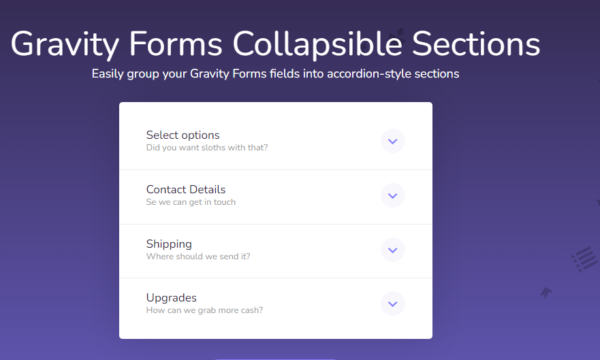The image size is (600, 360).
Task: Click the dark star shape at right edge
Action: click(x=597, y=202)
